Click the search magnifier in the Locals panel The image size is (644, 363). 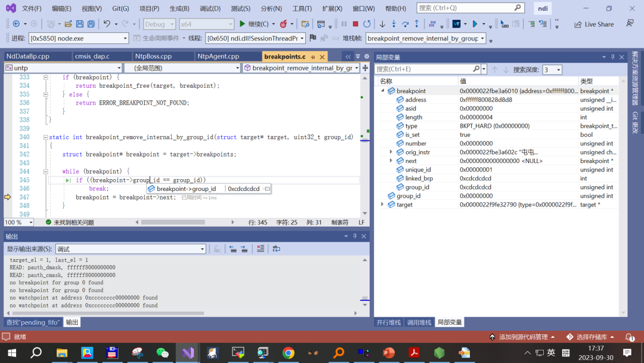[476, 69]
